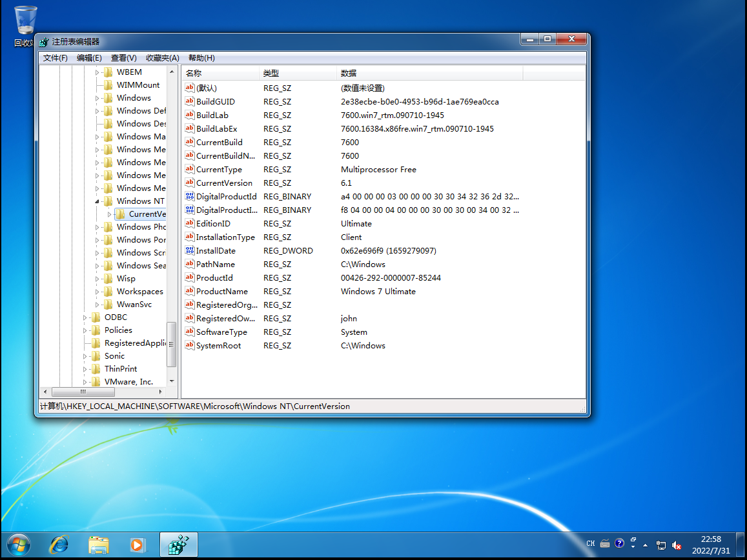Click tree vertical scrollbar up arrow

pyautogui.click(x=172, y=72)
